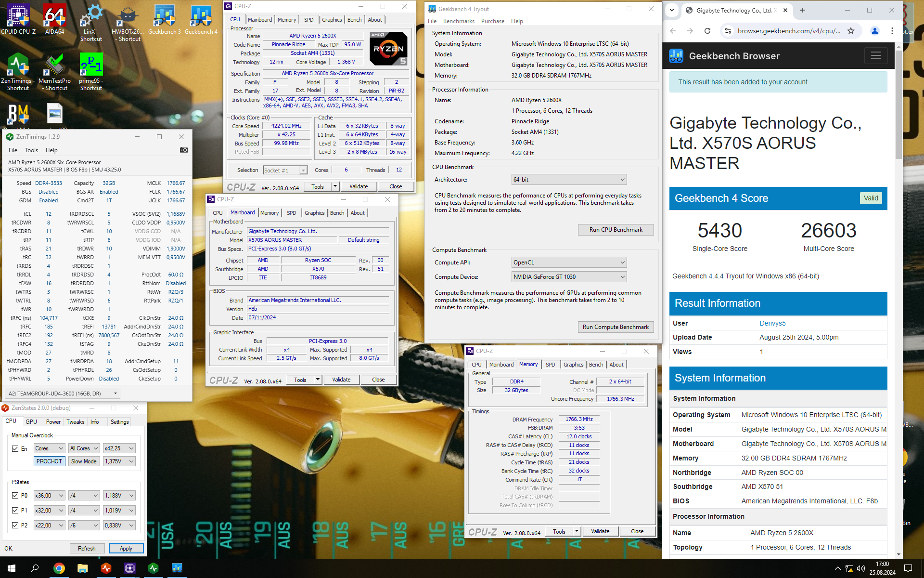Open 1,375V voltage dropdown
The height and width of the screenshot is (578, 924).
(x=119, y=461)
